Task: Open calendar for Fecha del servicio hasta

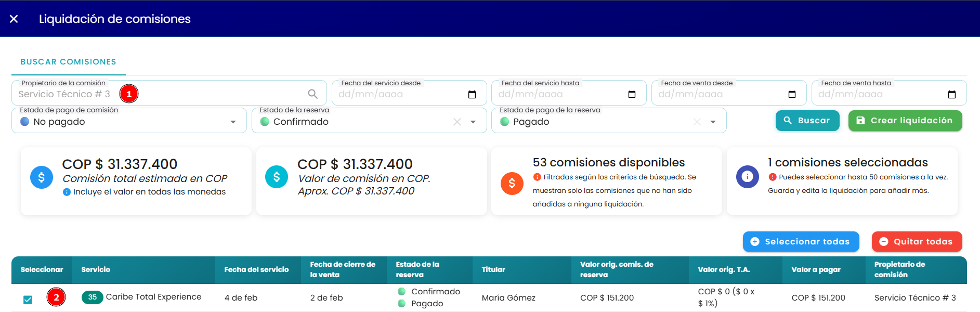Action: (x=632, y=94)
